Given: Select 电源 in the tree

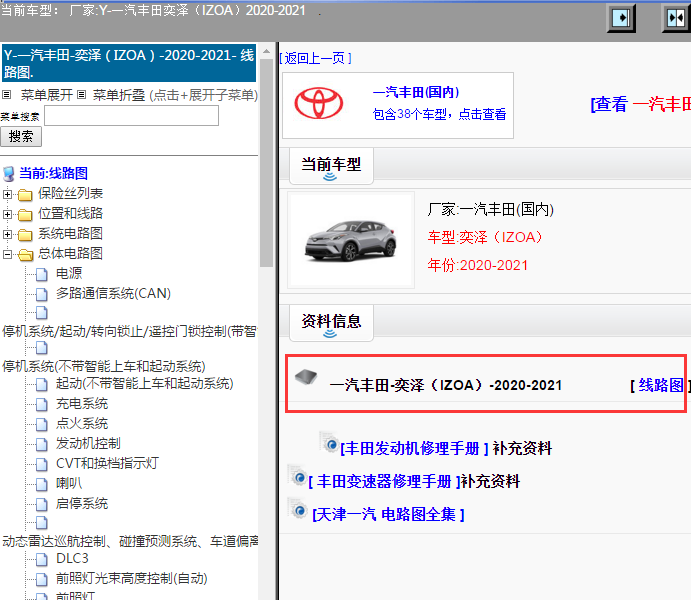Looking at the screenshot, I should [69, 274].
